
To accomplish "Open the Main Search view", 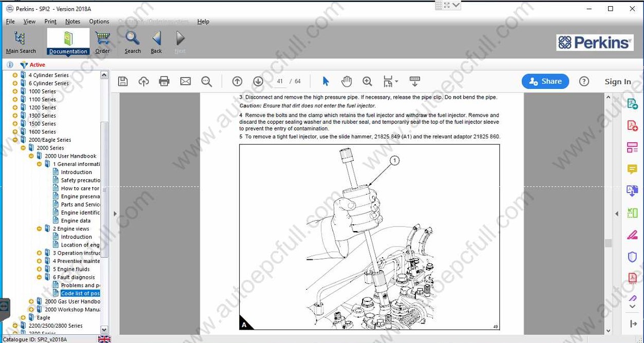I will pos(21,42).
